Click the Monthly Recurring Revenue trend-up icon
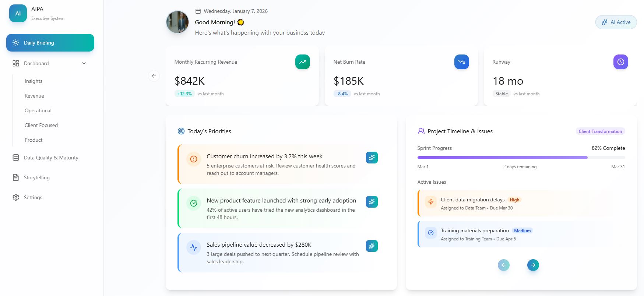The width and height of the screenshot is (644, 296). coord(302,62)
